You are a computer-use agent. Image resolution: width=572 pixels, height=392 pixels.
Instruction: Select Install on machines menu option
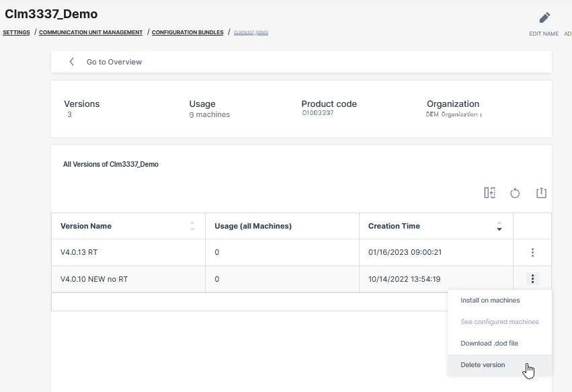490,301
